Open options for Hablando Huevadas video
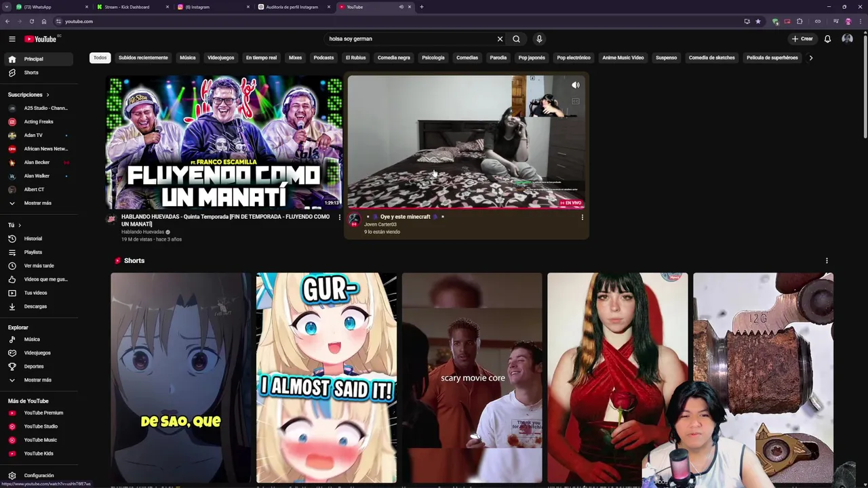 339,218
